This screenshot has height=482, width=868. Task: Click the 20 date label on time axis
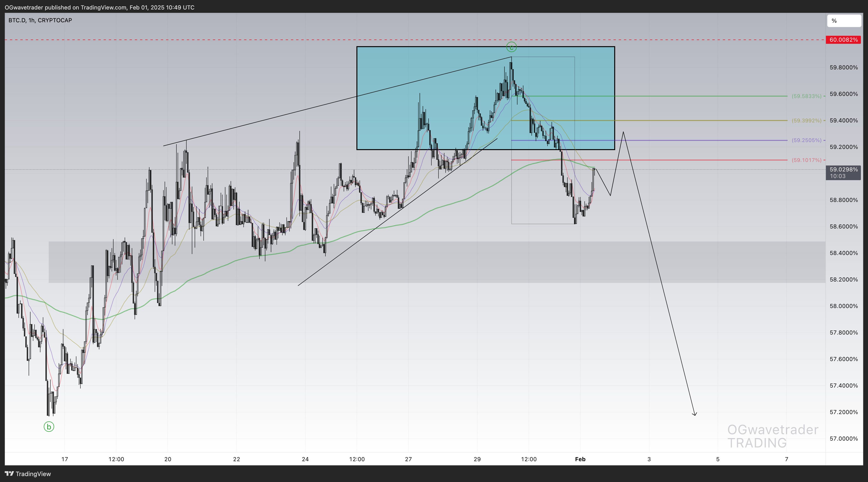click(x=168, y=459)
